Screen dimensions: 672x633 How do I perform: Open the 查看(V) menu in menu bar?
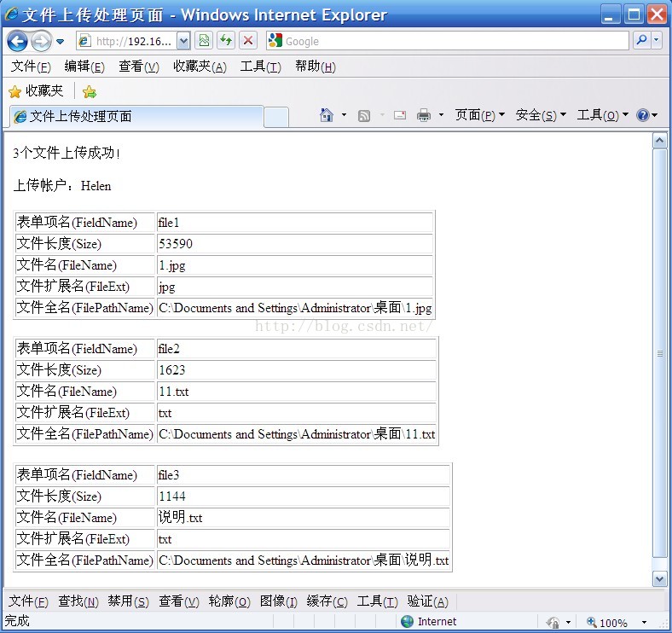pyautogui.click(x=139, y=67)
